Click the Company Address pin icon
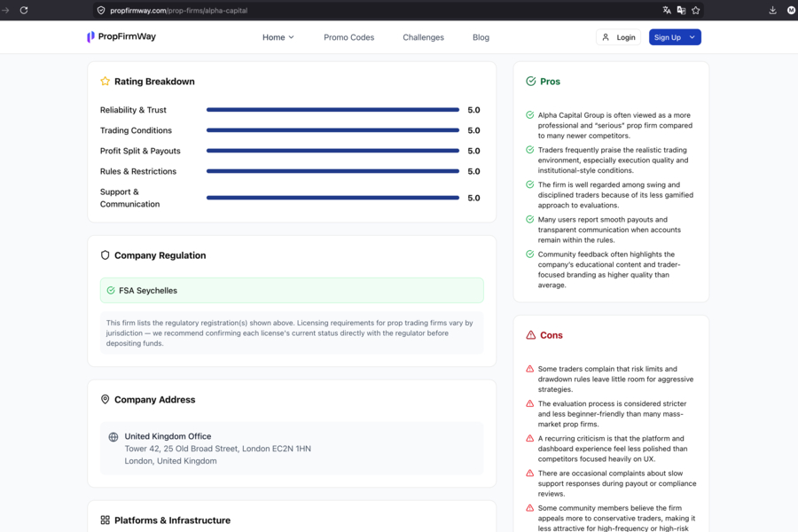This screenshot has width=798, height=532. (105, 399)
